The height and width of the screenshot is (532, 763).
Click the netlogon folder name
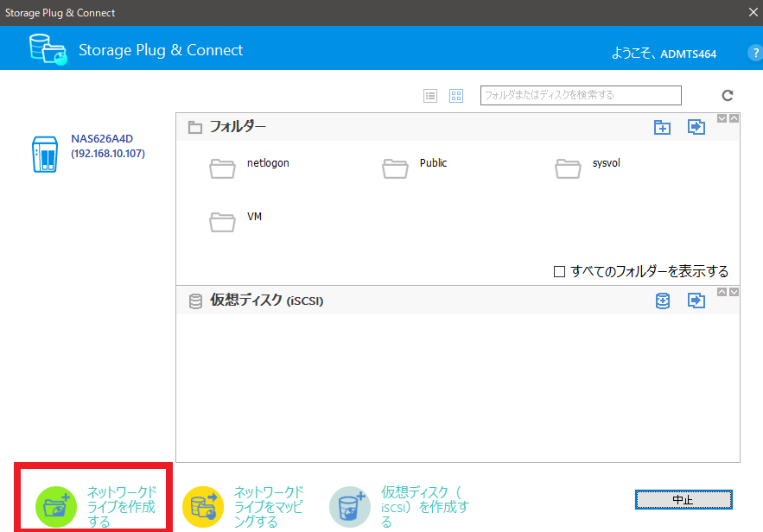point(268,163)
